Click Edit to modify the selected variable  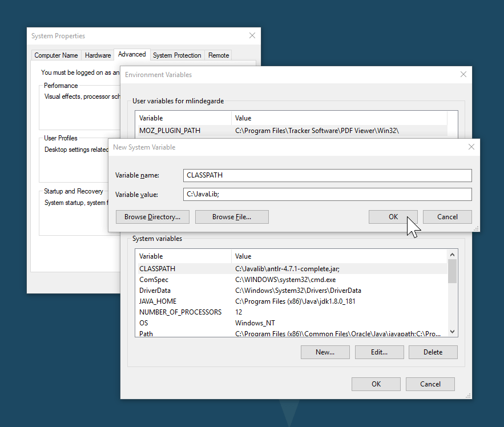(379, 352)
